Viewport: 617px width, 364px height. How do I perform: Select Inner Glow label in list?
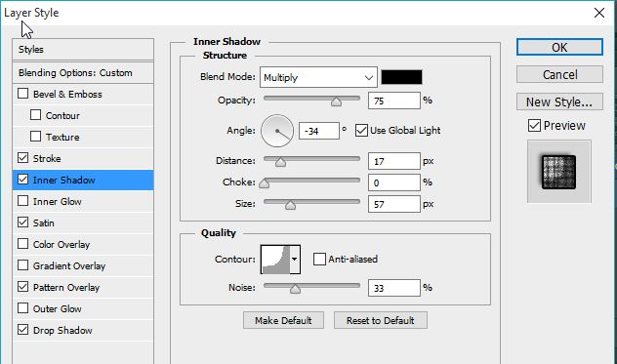pos(57,201)
